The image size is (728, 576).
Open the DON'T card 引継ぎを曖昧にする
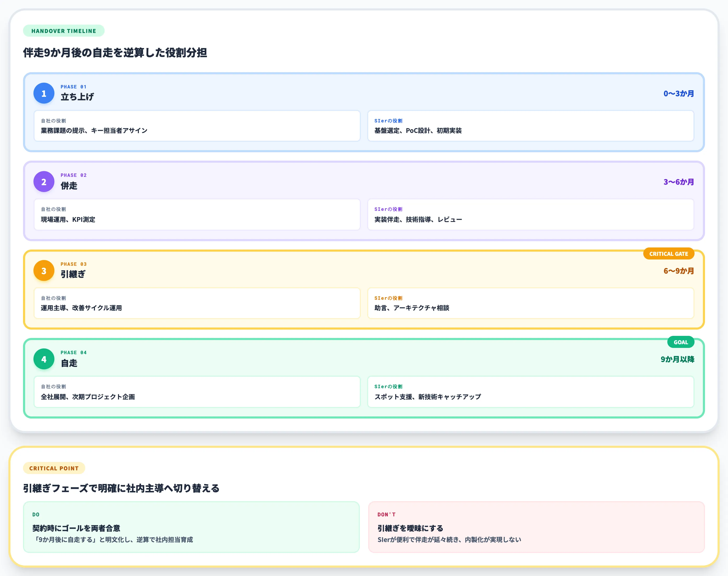coord(537,527)
